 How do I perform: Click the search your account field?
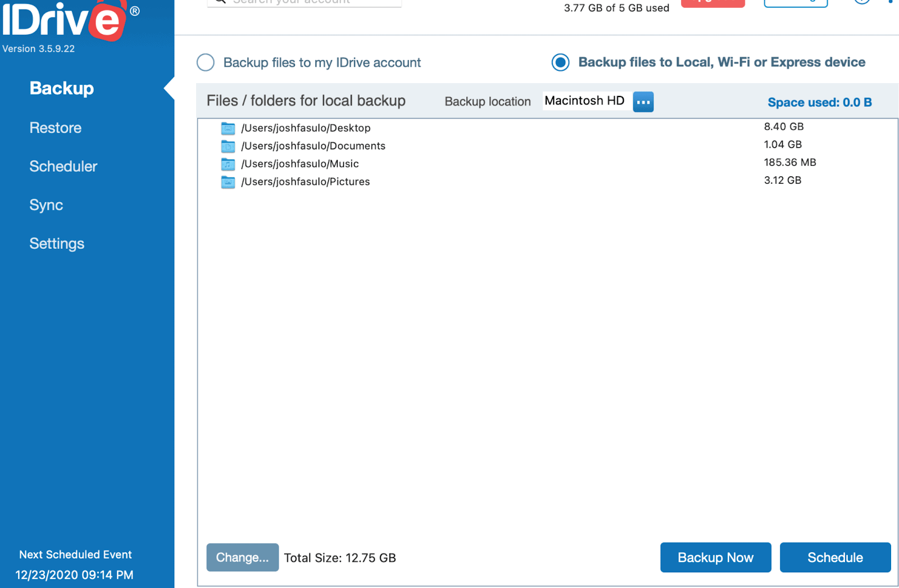click(x=305, y=2)
